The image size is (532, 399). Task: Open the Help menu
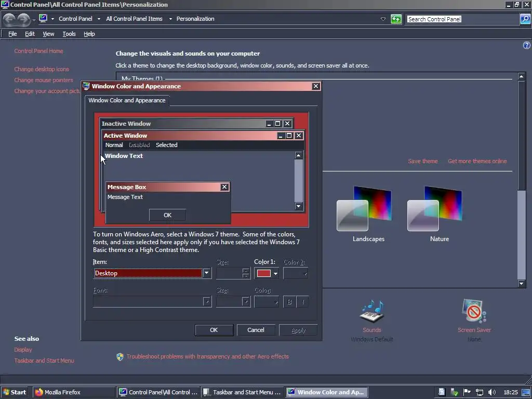(89, 34)
